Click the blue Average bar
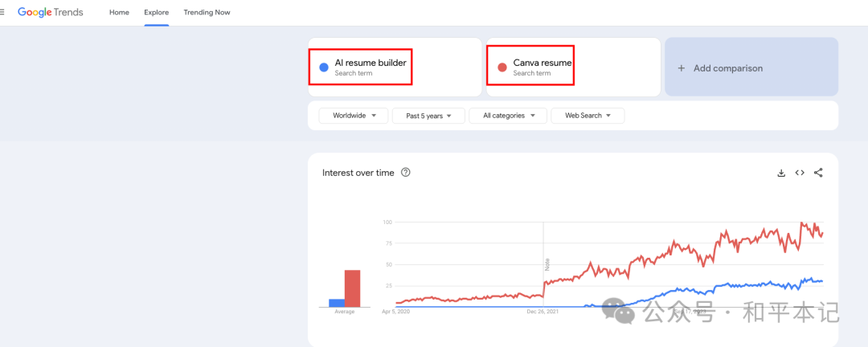 coord(337,303)
